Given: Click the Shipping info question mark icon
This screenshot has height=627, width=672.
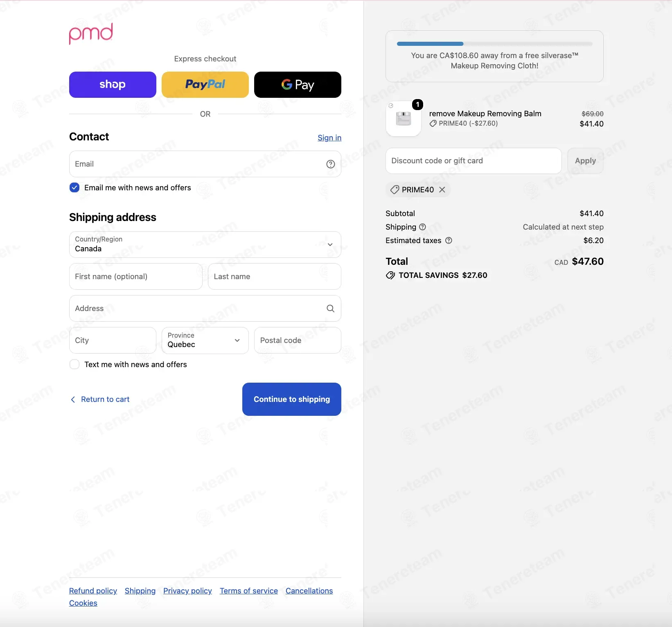Looking at the screenshot, I should [422, 227].
